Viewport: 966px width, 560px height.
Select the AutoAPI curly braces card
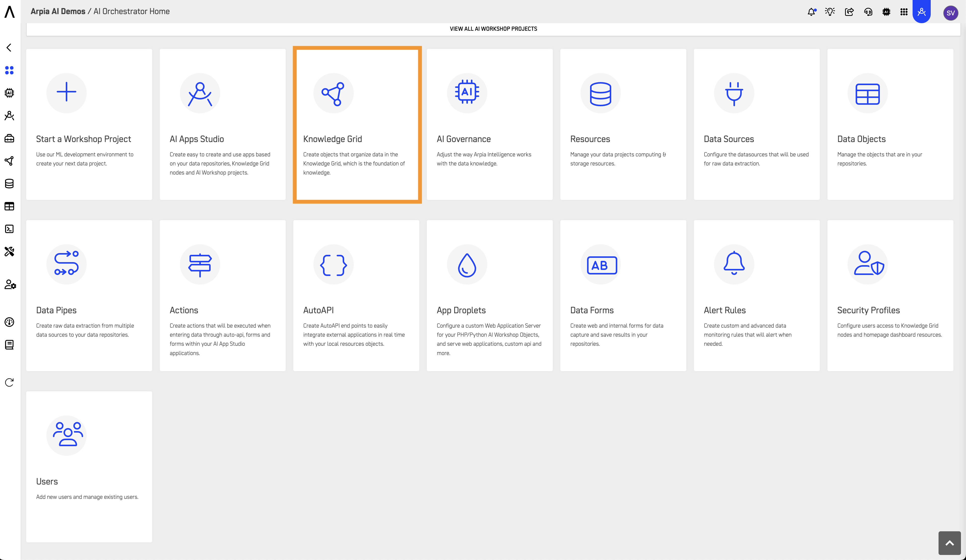point(356,295)
